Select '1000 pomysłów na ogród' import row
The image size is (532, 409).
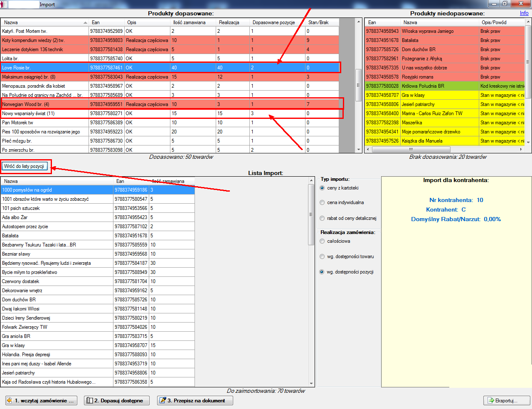click(x=98, y=190)
